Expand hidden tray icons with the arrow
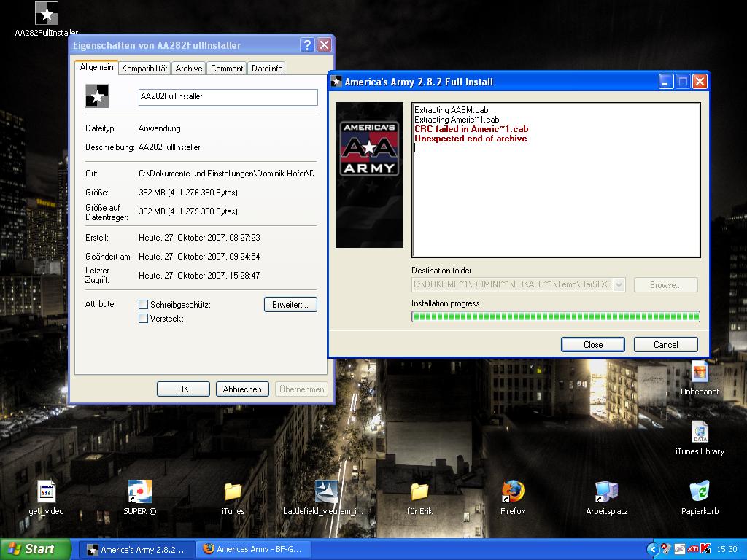The height and width of the screenshot is (560, 747). coord(653,549)
